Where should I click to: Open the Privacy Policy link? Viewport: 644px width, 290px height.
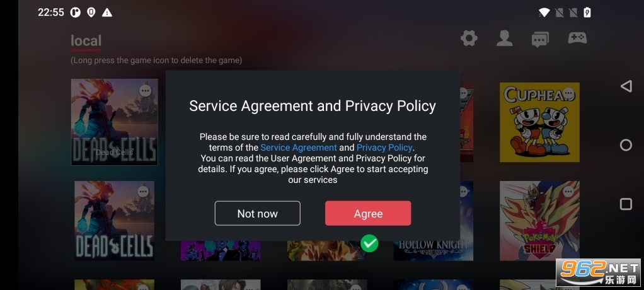click(x=384, y=148)
